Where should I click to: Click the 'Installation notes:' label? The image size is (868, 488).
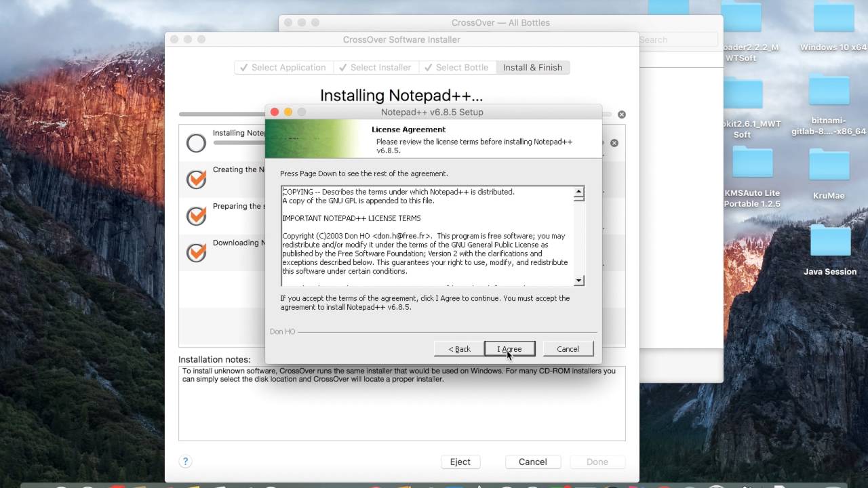214,360
